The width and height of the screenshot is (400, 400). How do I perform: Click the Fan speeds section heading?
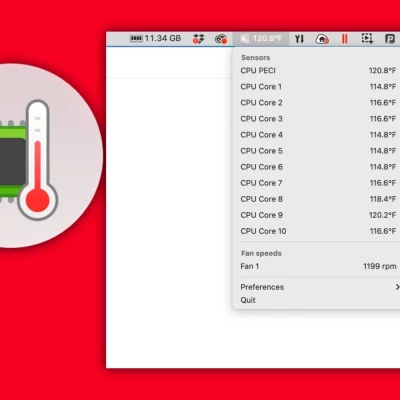click(x=261, y=253)
